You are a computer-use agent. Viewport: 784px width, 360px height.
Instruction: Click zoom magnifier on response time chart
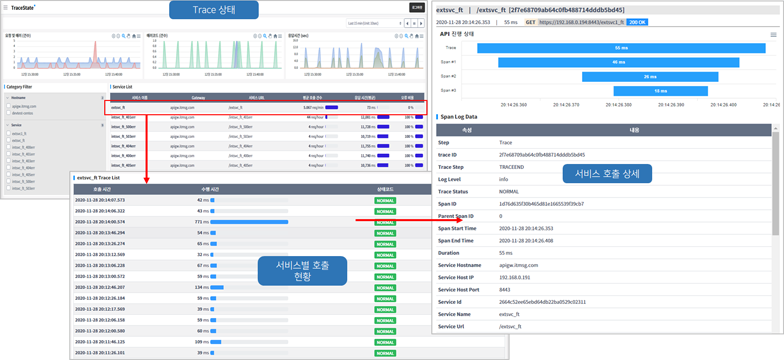tap(406, 36)
